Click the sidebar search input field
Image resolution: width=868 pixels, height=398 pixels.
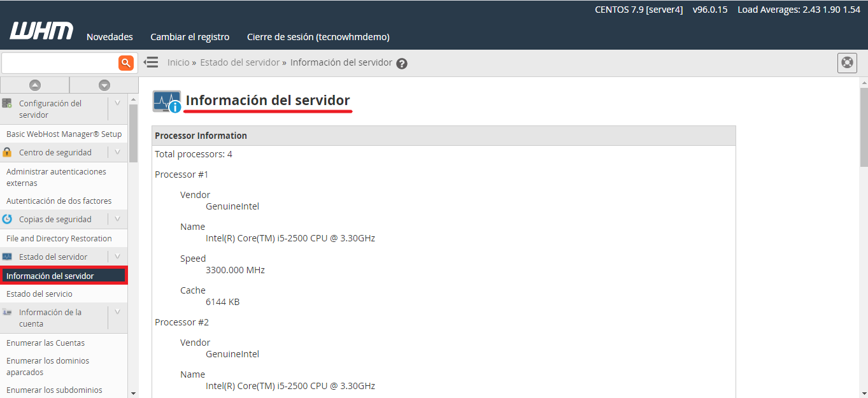tap(59, 62)
